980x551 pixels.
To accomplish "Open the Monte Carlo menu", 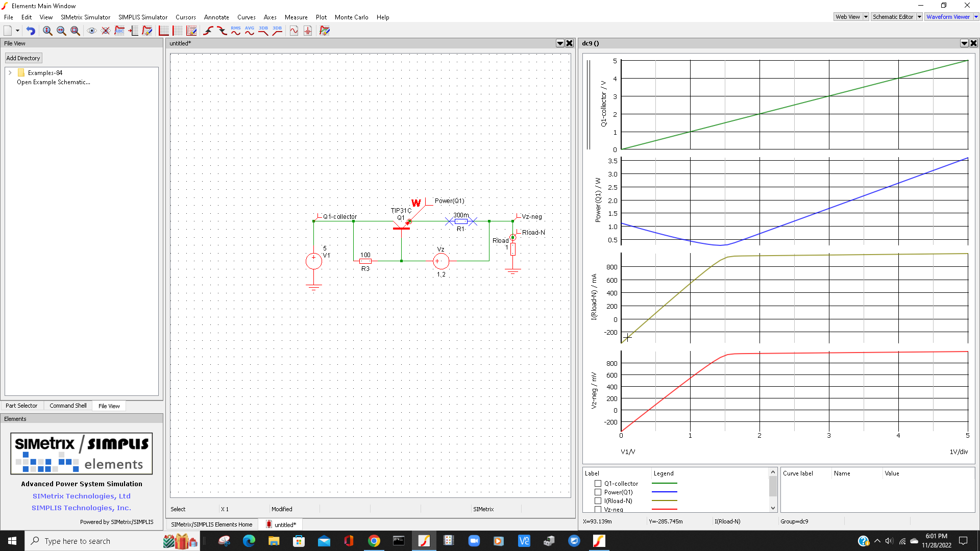I will tap(352, 17).
